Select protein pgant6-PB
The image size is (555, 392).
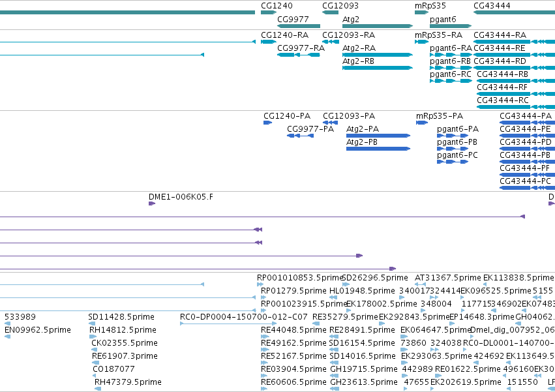pyautogui.click(x=453, y=149)
